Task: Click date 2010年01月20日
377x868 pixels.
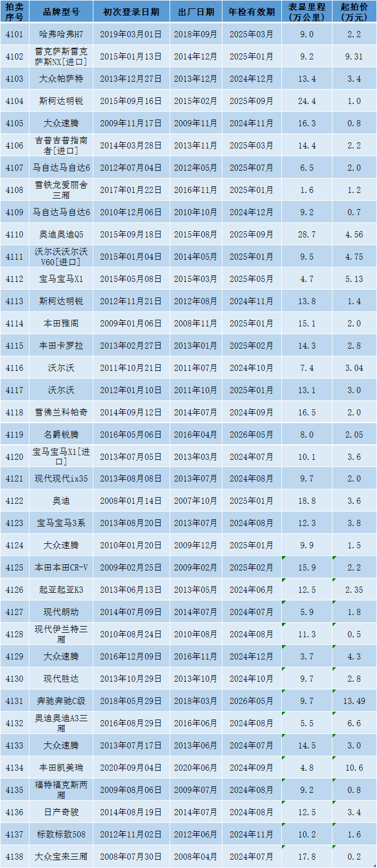Action: tap(131, 545)
